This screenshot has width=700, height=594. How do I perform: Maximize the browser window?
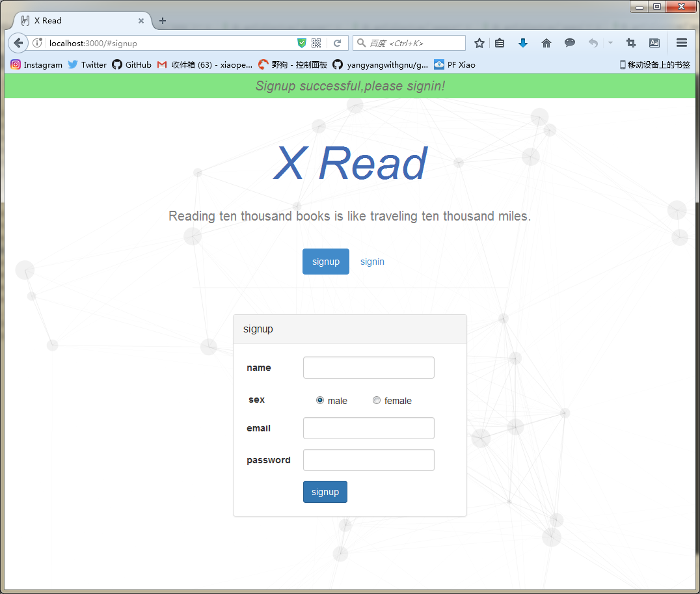click(x=657, y=7)
